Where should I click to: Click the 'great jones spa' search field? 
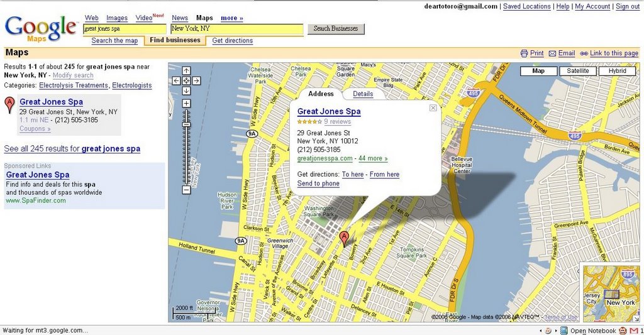click(x=125, y=29)
